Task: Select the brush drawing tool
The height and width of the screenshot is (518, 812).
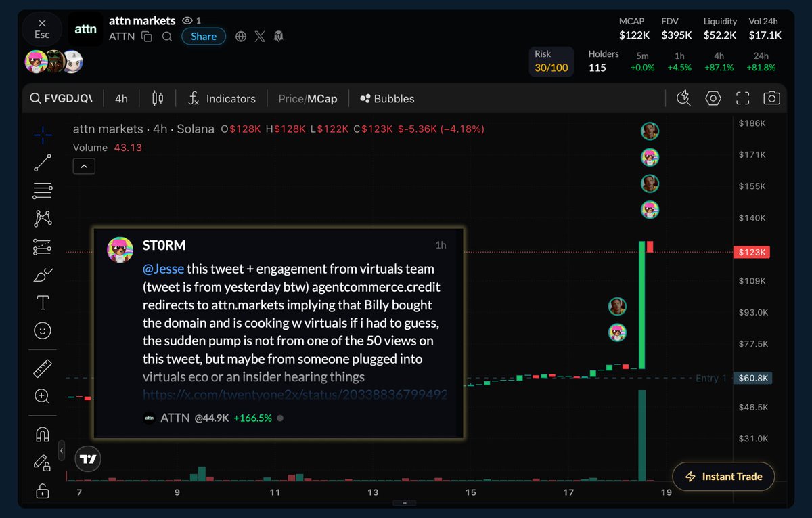Action: (x=43, y=275)
